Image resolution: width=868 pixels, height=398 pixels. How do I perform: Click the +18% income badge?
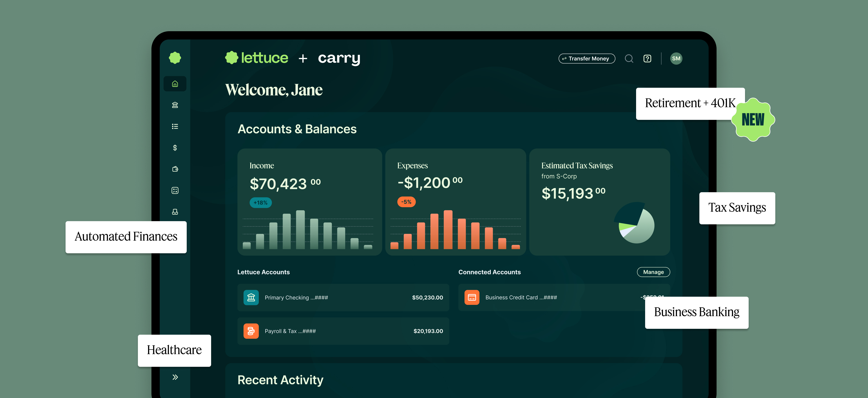coord(260,202)
